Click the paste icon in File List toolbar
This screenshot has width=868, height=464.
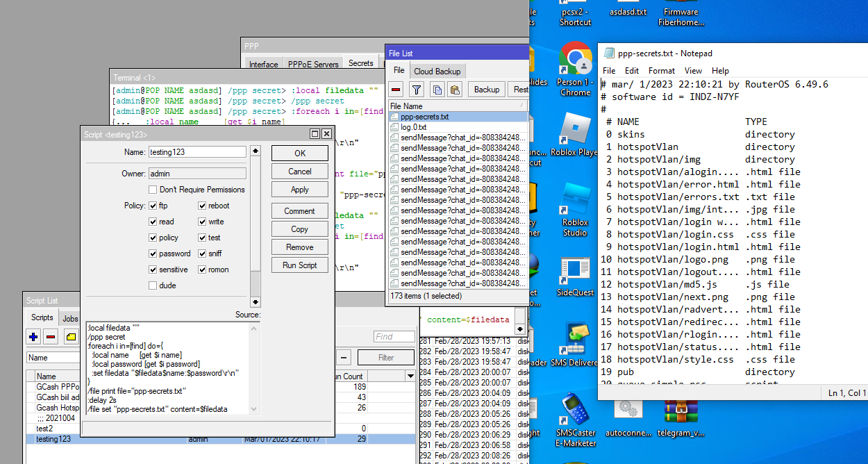[455, 90]
